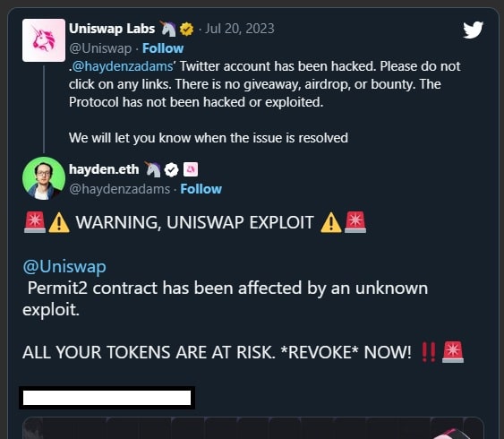This screenshot has height=439, width=504.
Task: Click the Jul 20, 2023 timestamp
Action: 240,29
